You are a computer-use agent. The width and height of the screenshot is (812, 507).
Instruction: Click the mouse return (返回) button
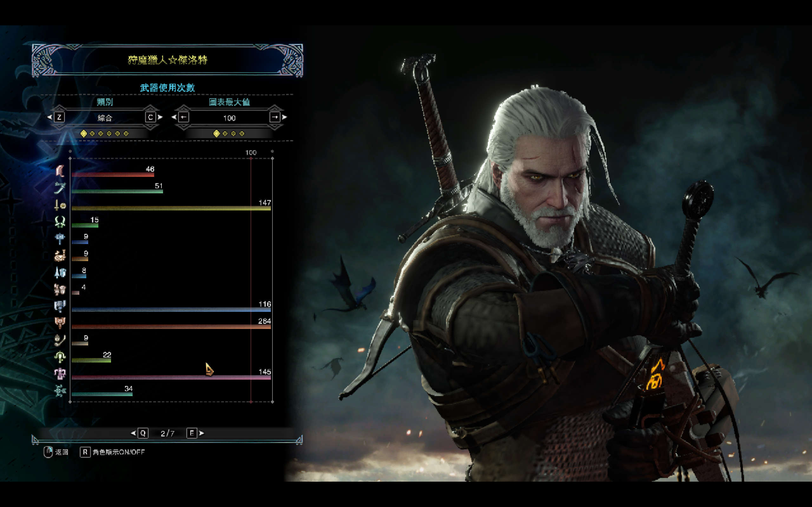pyautogui.click(x=48, y=452)
